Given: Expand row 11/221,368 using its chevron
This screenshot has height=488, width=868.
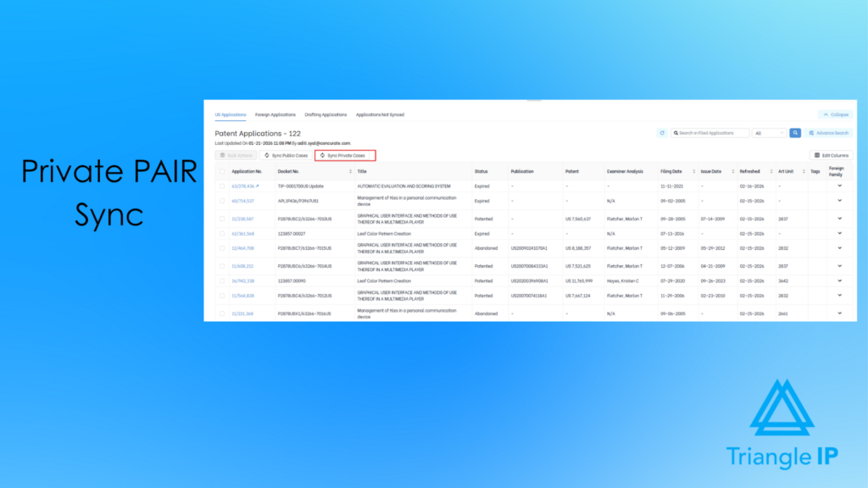Looking at the screenshot, I should click(x=839, y=313).
